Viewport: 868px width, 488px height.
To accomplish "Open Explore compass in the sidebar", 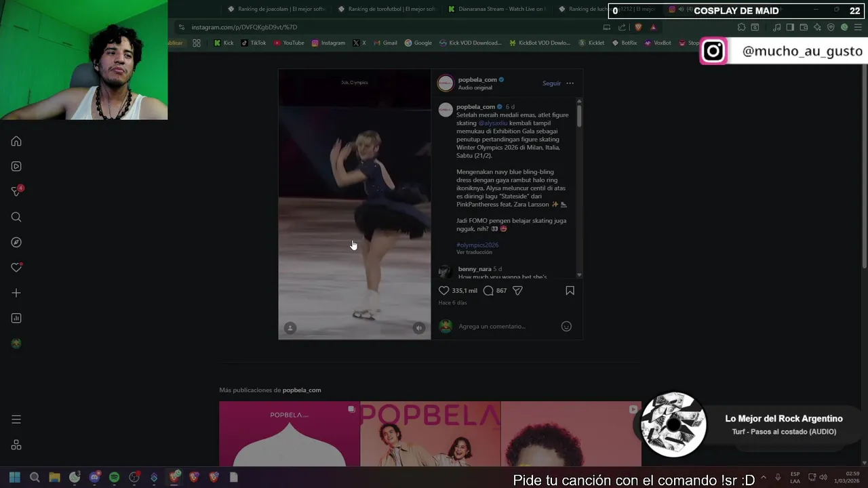I will pyautogui.click(x=16, y=242).
